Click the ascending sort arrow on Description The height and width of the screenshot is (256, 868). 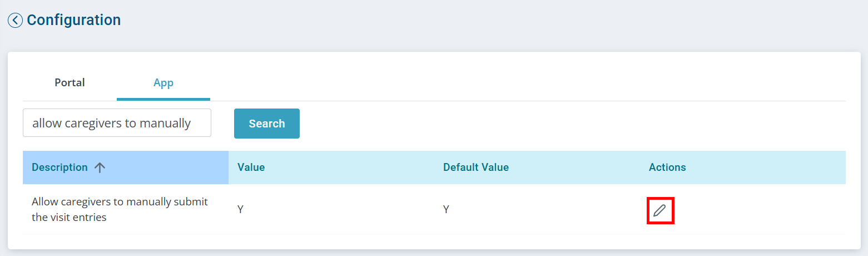(100, 168)
